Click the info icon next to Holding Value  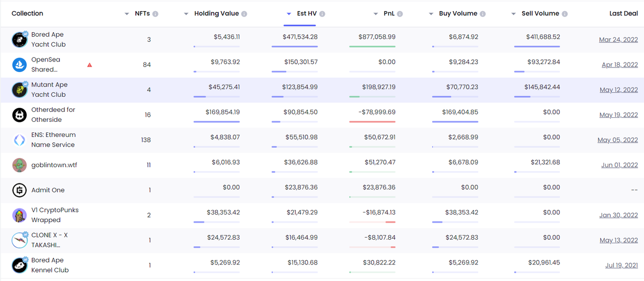244,14
